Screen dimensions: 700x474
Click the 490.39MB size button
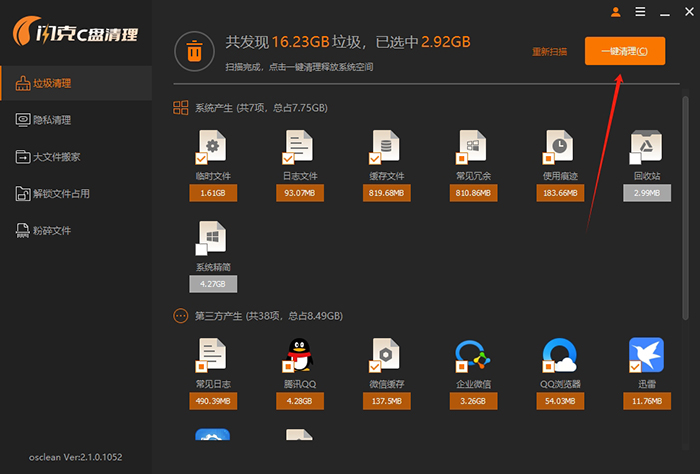[213, 401]
